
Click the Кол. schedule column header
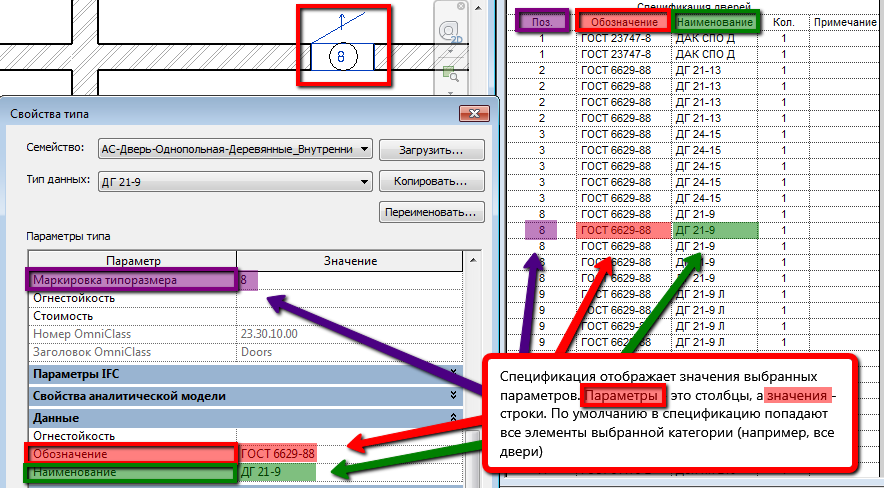[784, 23]
